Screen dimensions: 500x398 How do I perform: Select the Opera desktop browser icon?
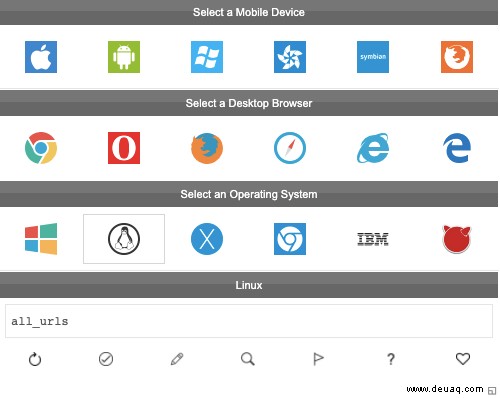124,148
